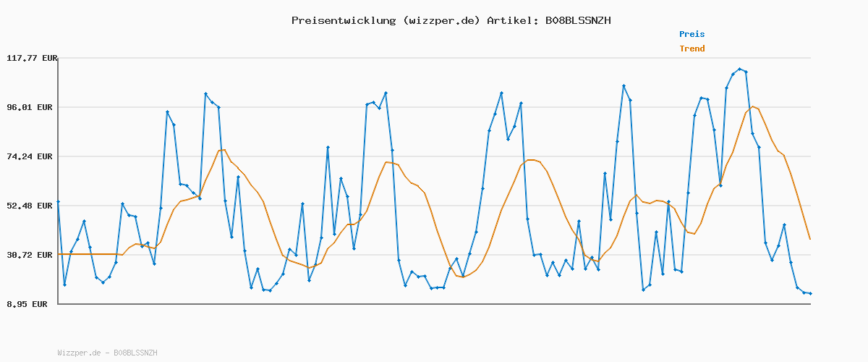This screenshot has height=362, width=868.
Task: Click the 52.48 EUR axis label
Action: [x=31, y=206]
